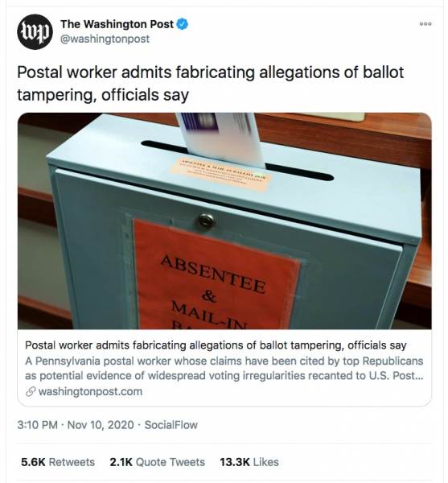Click the chain link icon beside washingtonpost.com
The image size is (448, 483).
coord(31,392)
